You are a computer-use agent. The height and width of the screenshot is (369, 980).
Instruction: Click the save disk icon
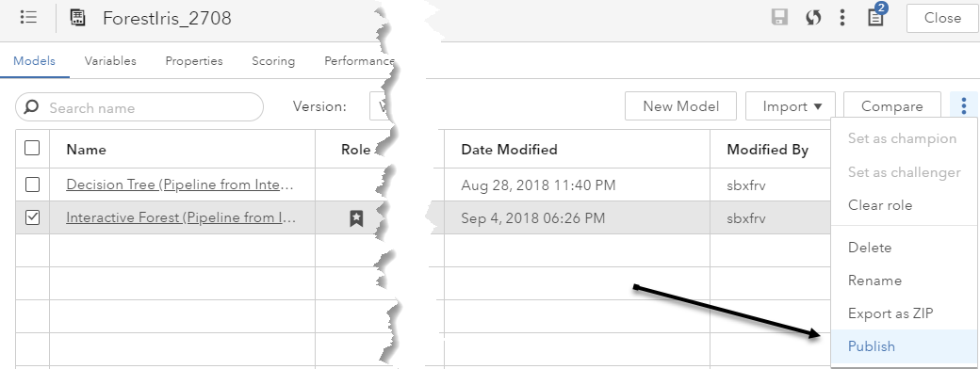point(779,18)
